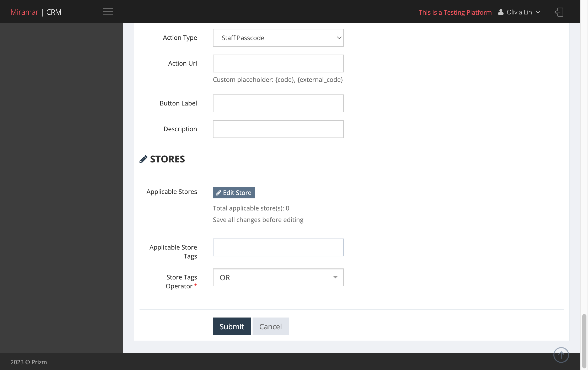This screenshot has width=588, height=370.
Task: Click the Cancel button
Action: tap(271, 326)
